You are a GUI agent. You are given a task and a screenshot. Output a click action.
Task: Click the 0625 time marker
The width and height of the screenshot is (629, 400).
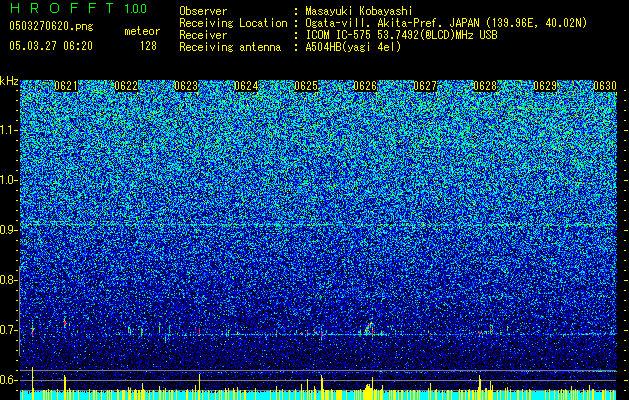click(306, 86)
